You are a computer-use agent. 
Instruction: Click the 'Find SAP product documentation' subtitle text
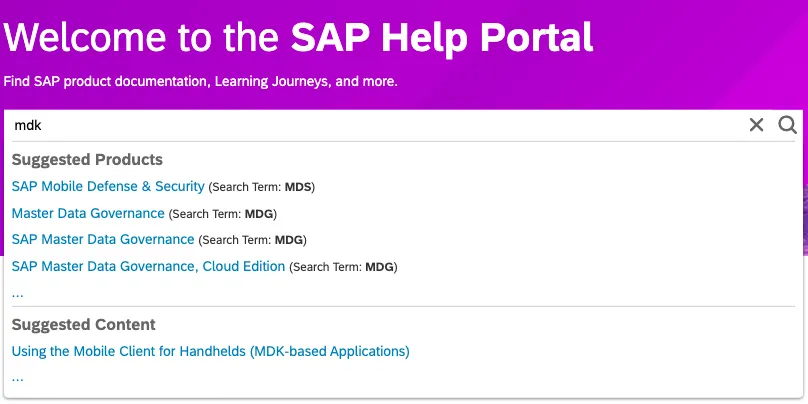click(200, 80)
